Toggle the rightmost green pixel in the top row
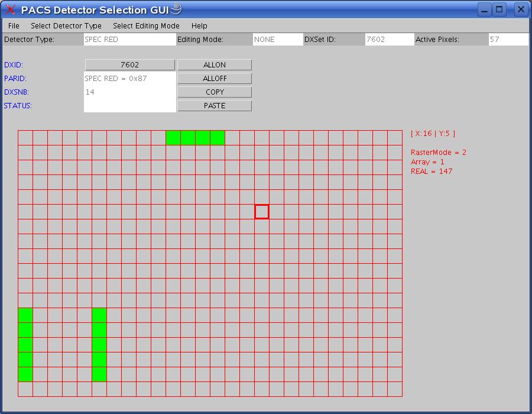Screen dimensions: 532x414 point(217,138)
